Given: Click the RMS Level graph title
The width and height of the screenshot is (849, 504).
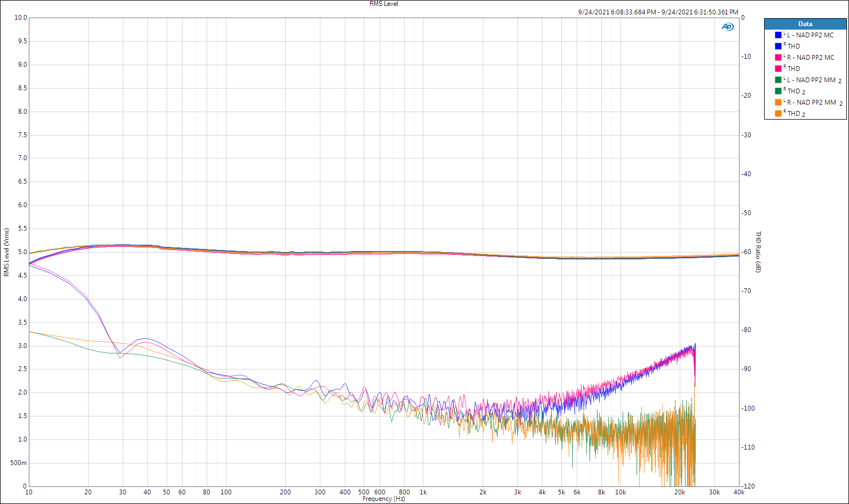Looking at the screenshot, I should pos(384,4).
